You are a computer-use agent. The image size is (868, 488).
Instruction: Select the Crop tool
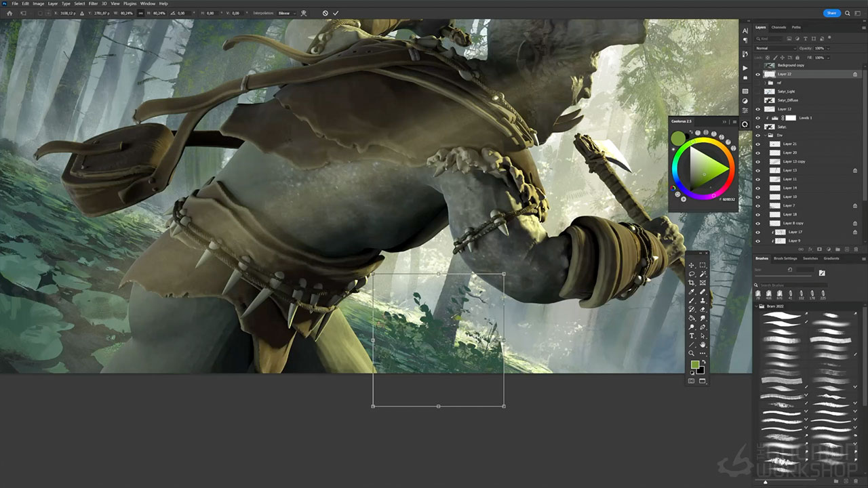tap(692, 283)
